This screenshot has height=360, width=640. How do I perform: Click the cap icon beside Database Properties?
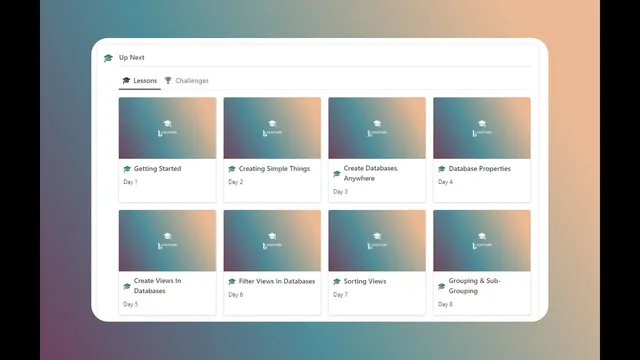pyautogui.click(x=442, y=169)
